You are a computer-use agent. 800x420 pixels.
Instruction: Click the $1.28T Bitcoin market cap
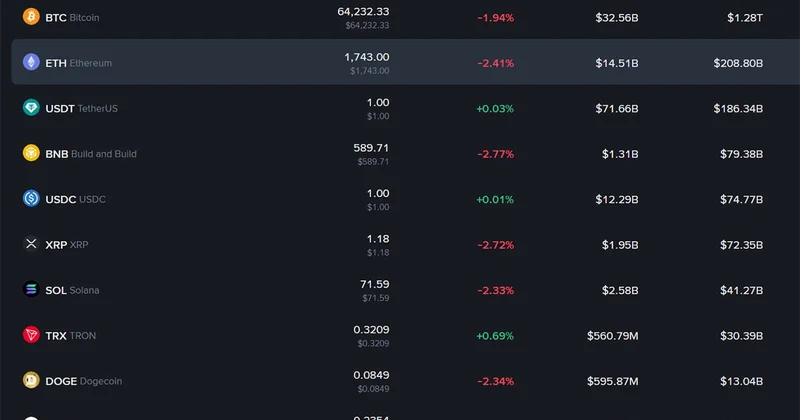coord(745,18)
